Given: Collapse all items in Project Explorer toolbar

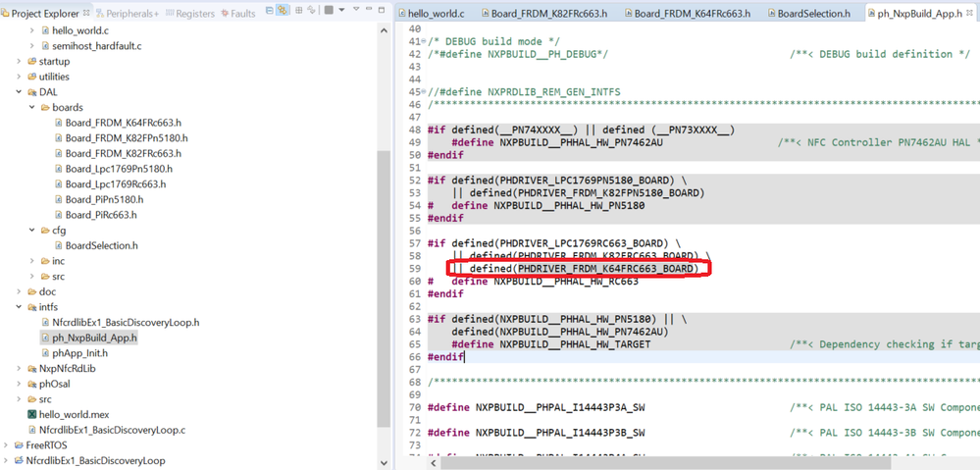Looking at the screenshot, I should [270, 10].
